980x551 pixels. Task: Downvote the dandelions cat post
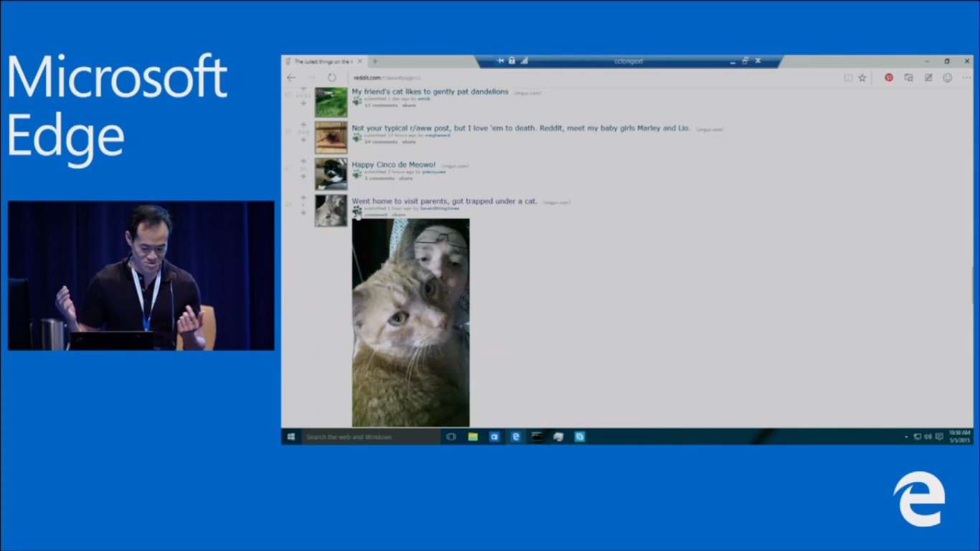303,103
